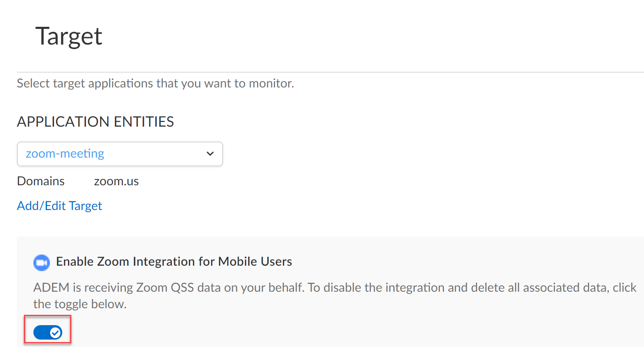Click the APPLICATION ENTITIES section label
Image resolution: width=644 pixels, height=347 pixels.
tap(95, 122)
